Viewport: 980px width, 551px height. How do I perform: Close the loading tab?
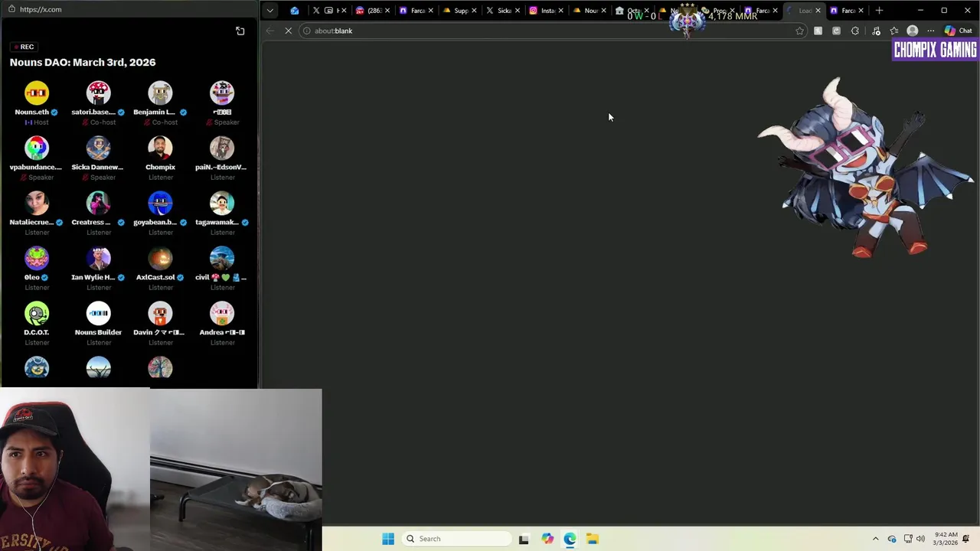click(818, 11)
